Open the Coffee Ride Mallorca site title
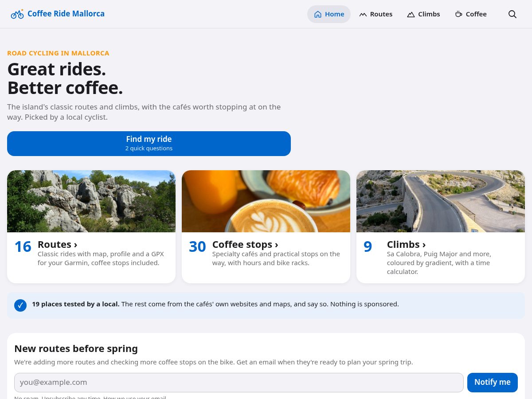532x399 pixels. tap(66, 14)
